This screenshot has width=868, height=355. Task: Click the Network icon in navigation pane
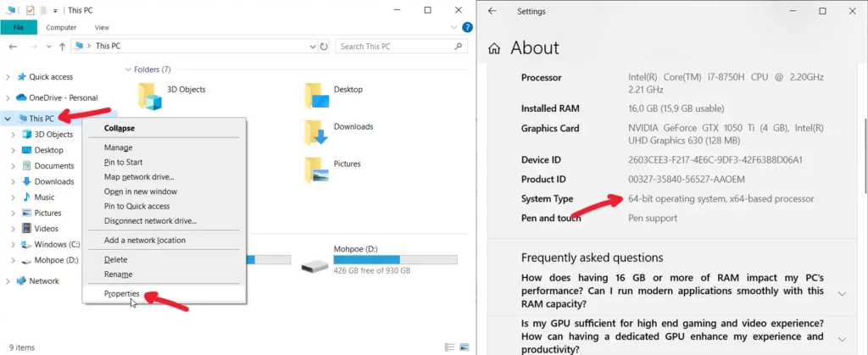tap(21, 281)
